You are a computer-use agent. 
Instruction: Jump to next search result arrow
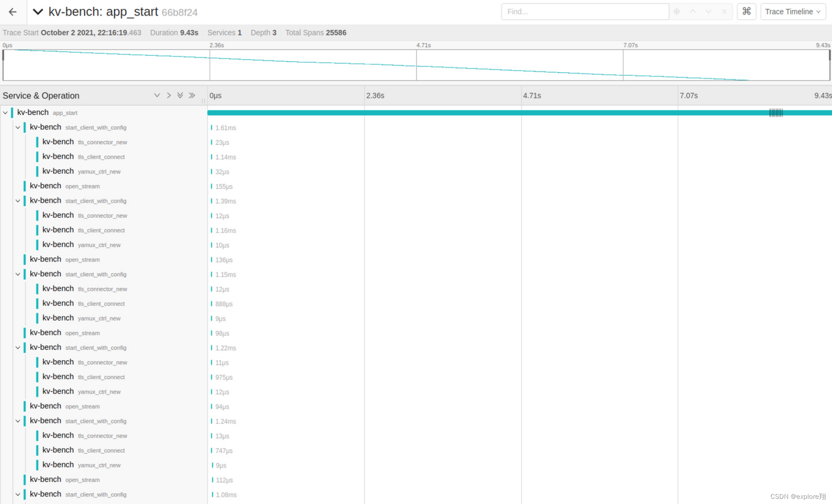[x=708, y=12]
